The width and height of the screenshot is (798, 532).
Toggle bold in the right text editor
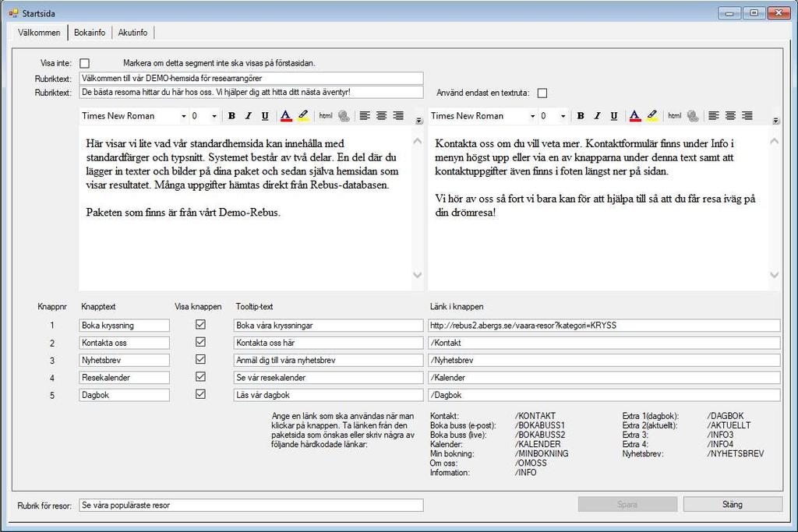[x=581, y=116]
